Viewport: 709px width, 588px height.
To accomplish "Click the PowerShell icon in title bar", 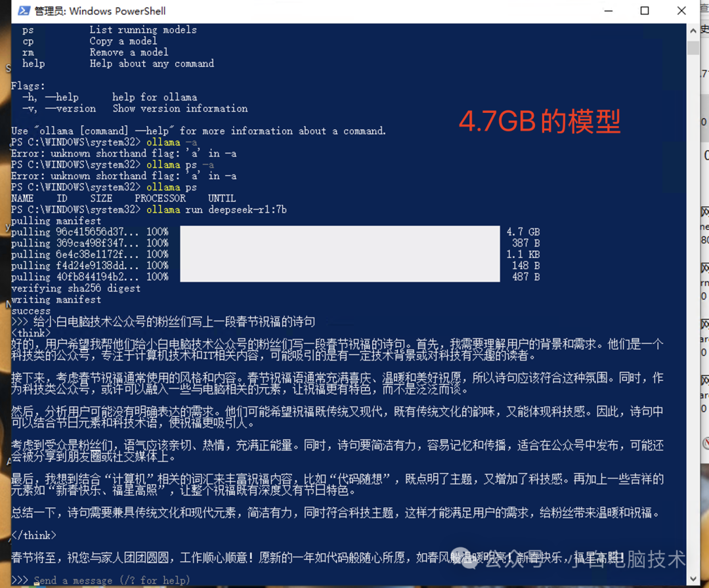I will coord(24,10).
